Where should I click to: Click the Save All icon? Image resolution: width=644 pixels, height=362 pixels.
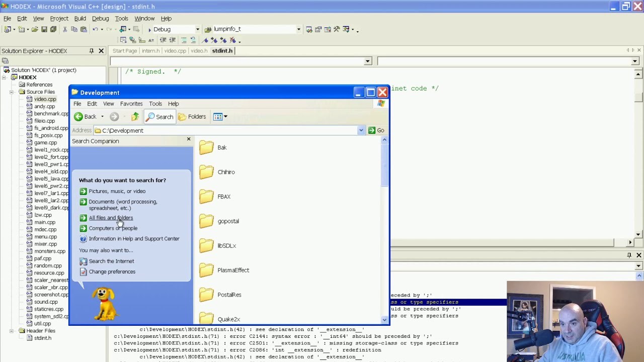click(53, 29)
